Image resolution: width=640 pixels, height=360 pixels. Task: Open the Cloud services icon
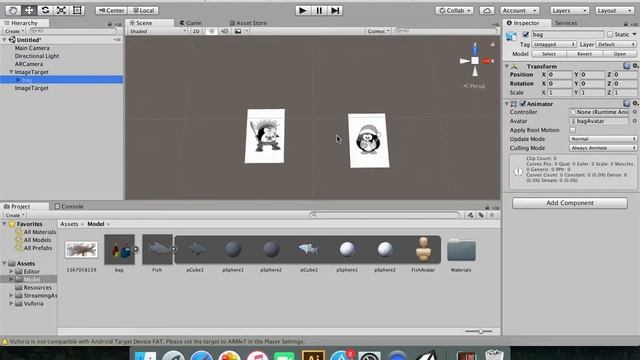click(487, 11)
